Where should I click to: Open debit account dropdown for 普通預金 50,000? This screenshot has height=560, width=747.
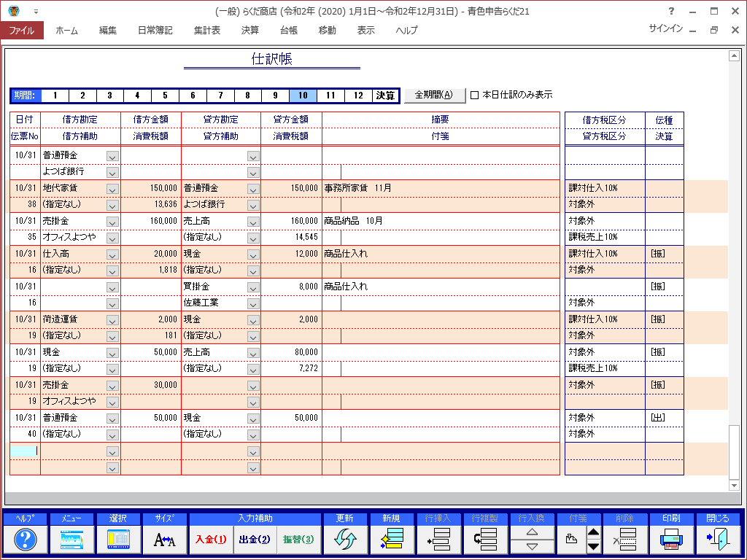tap(112, 419)
